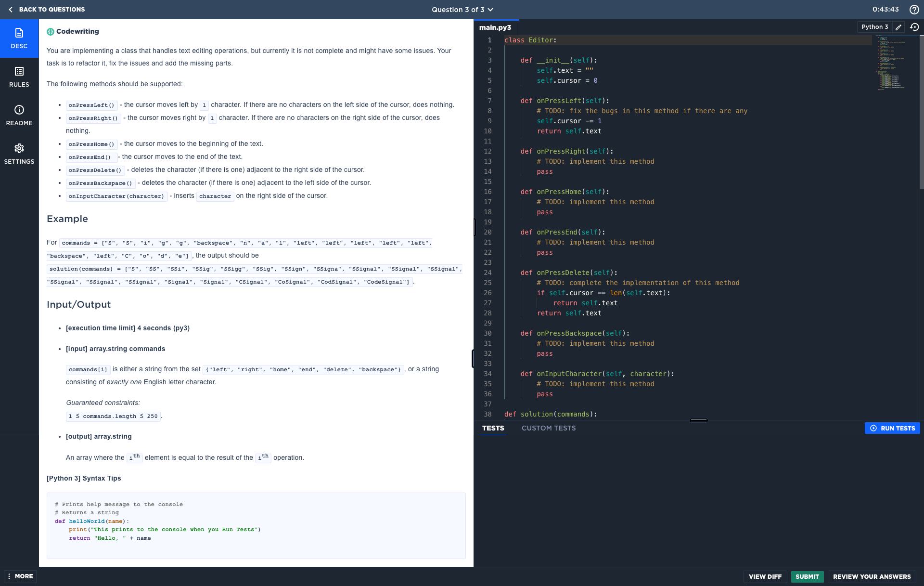Screen dimensions: 924x586
Task: Click line number 26 in gutter
Action: pos(488,293)
